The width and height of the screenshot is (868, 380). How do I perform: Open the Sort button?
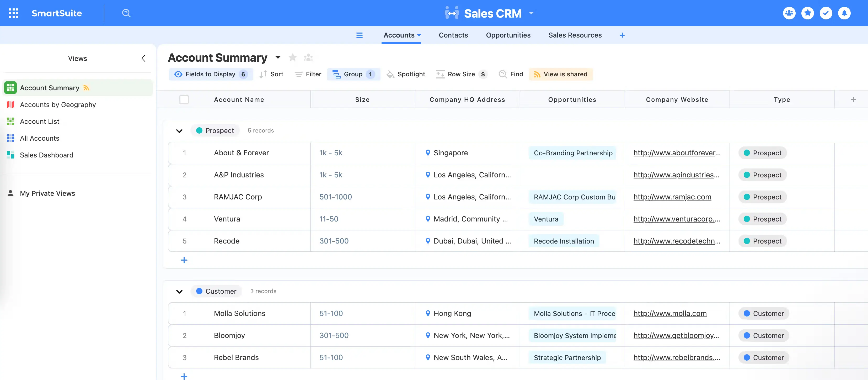(x=271, y=74)
